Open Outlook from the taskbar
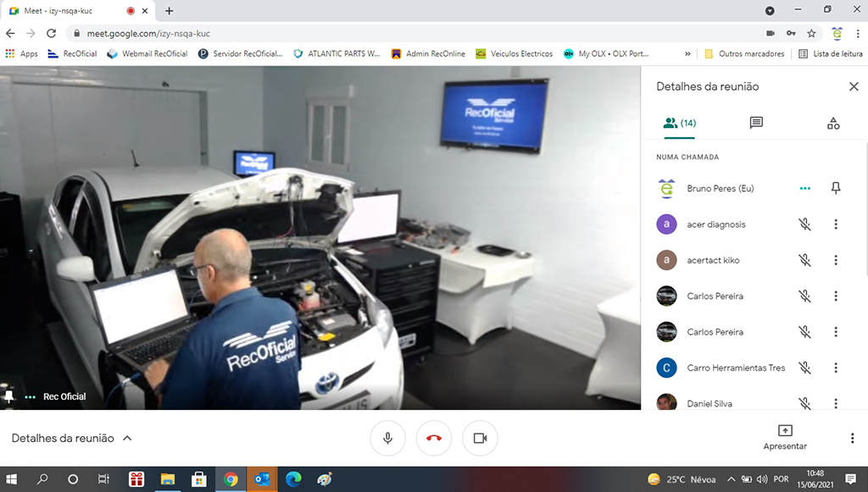The width and height of the screenshot is (868, 492). point(262,479)
